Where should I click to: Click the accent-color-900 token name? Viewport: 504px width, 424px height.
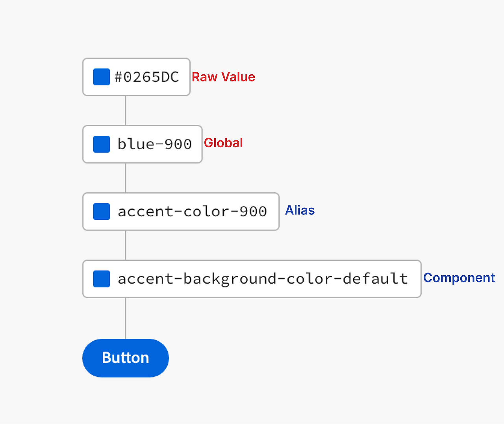point(192,212)
